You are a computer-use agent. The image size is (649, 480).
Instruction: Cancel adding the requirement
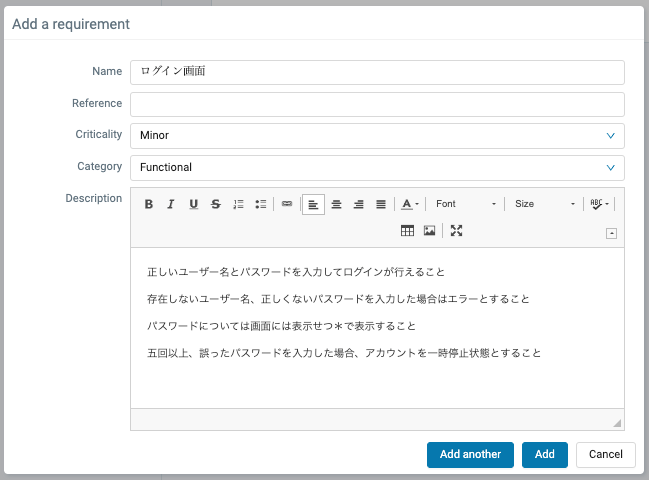[605, 454]
